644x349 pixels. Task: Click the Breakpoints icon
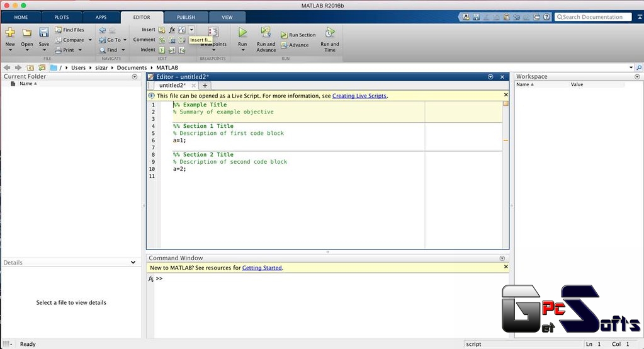[213, 33]
